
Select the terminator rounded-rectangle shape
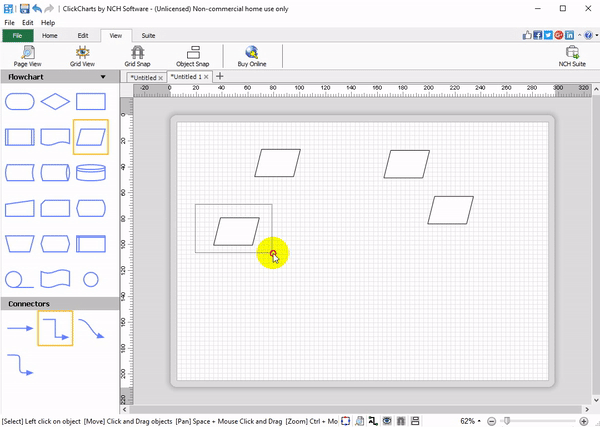point(20,102)
